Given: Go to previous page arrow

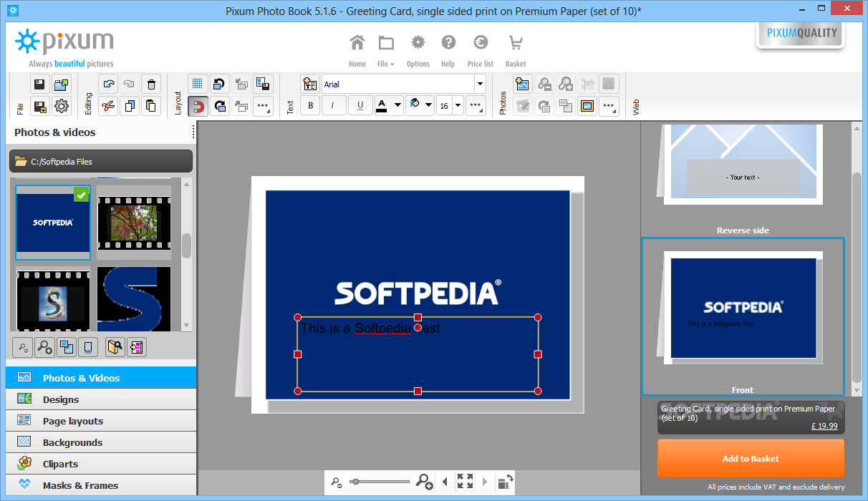Looking at the screenshot, I should pos(445,482).
